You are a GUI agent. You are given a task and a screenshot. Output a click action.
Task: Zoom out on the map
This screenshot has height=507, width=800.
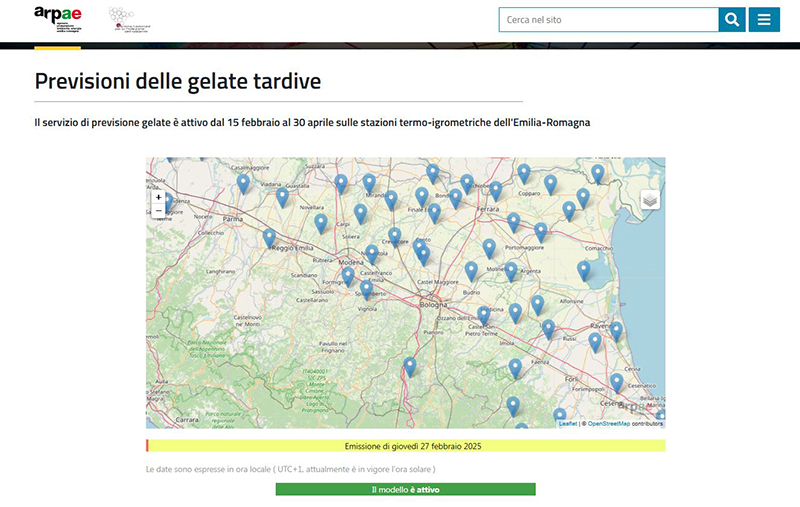point(158,211)
